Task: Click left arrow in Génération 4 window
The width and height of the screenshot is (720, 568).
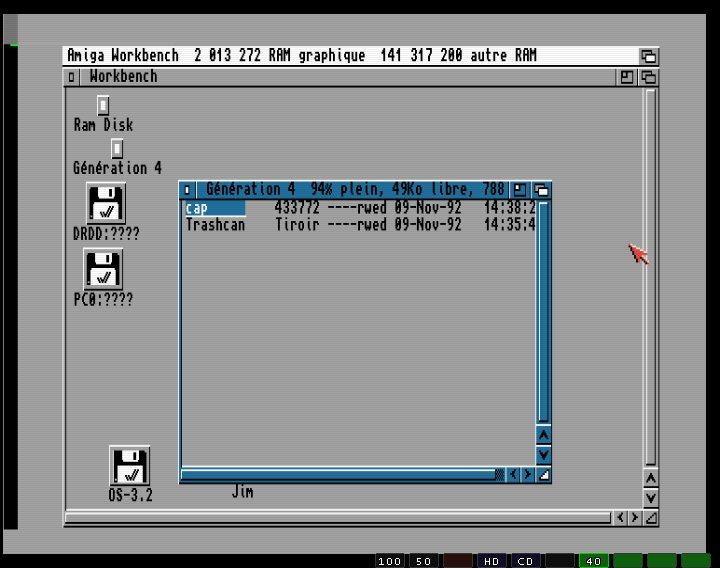Action: (512, 474)
